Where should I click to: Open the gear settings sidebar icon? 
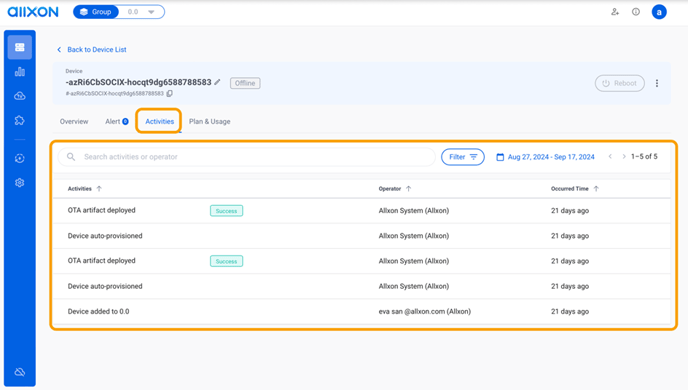(x=20, y=182)
